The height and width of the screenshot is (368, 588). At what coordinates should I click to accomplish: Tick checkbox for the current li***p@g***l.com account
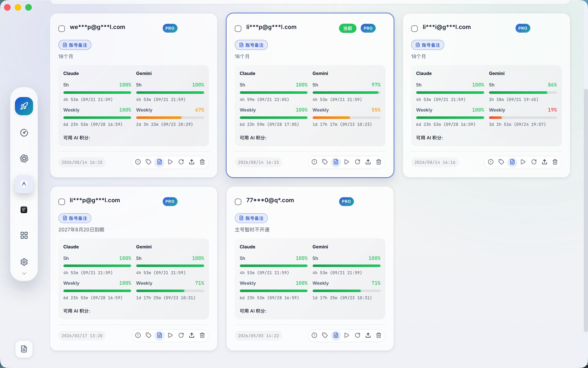[238, 29]
